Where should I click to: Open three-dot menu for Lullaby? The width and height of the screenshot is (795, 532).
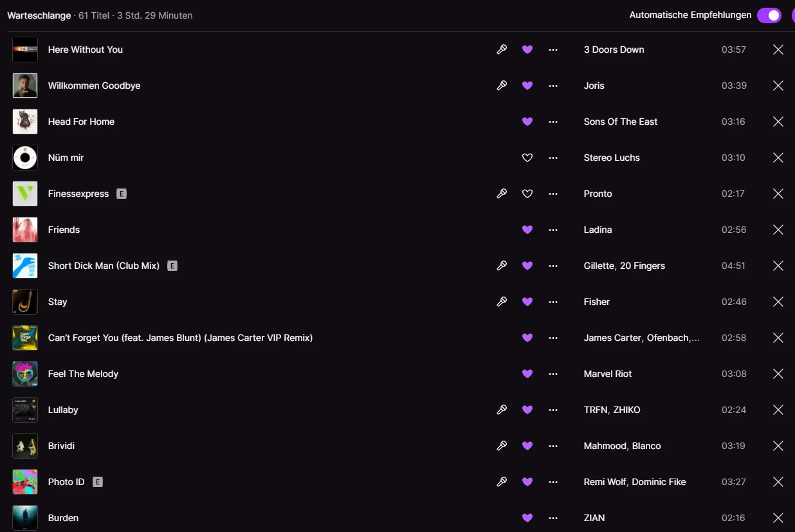click(x=553, y=410)
